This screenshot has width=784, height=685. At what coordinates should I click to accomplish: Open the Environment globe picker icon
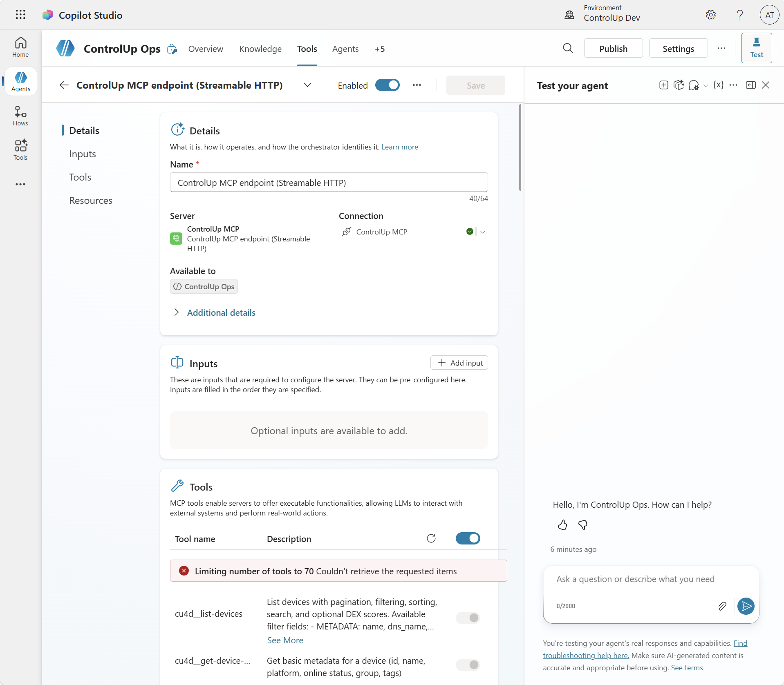(569, 15)
